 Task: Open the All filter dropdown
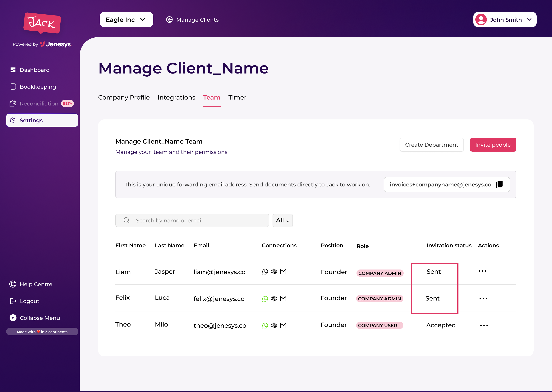pyautogui.click(x=282, y=220)
